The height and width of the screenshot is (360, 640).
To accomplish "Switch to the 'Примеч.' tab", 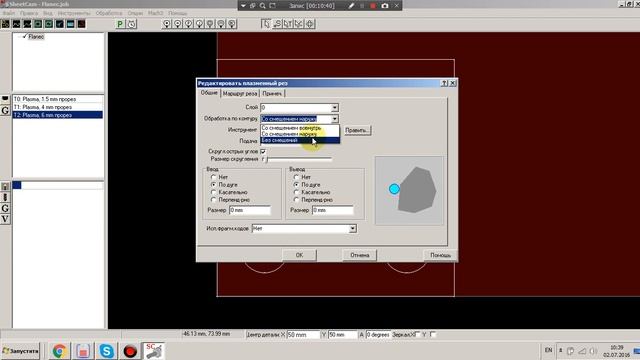I will (x=272, y=93).
